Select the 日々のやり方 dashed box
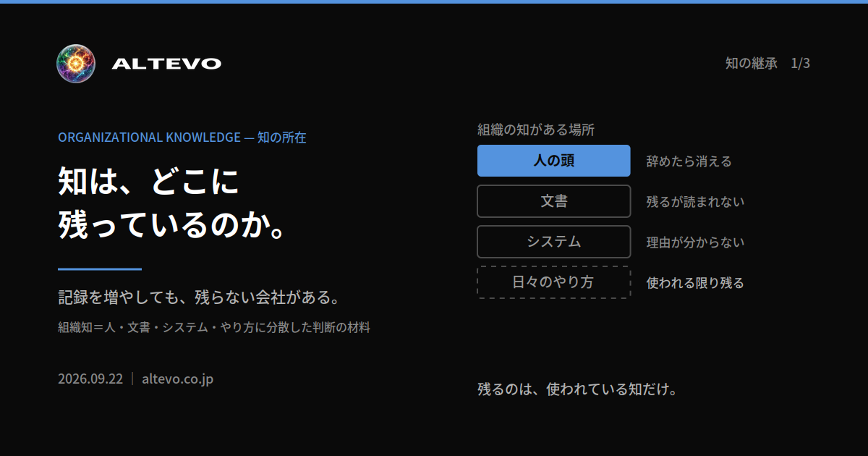This screenshot has width=868, height=456. pos(554,282)
